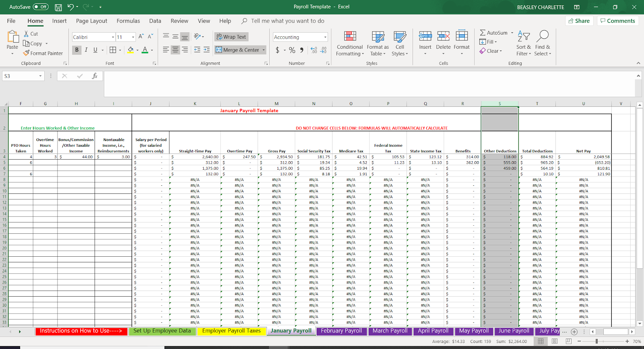
Task: Open the Format cells menu
Action: coord(462,43)
